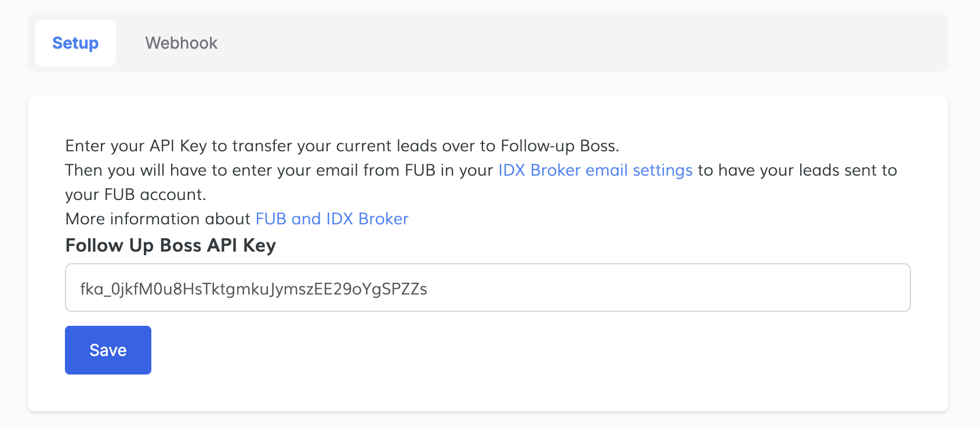Viewport: 980px width, 429px height.
Task: Click the 'More information about' text
Action: tap(158, 219)
